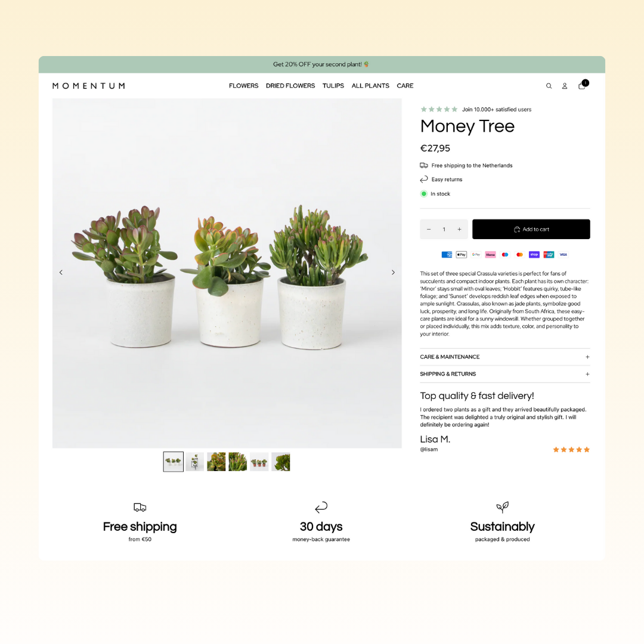
Task: Open the shopping cart bag icon
Action: (x=583, y=85)
